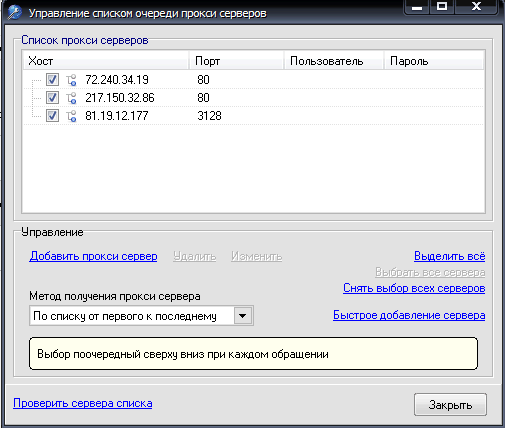Screen dimensions: 505x428
Task: Select the 'По списку от первого к последнему' combo box
Action: (x=141, y=315)
